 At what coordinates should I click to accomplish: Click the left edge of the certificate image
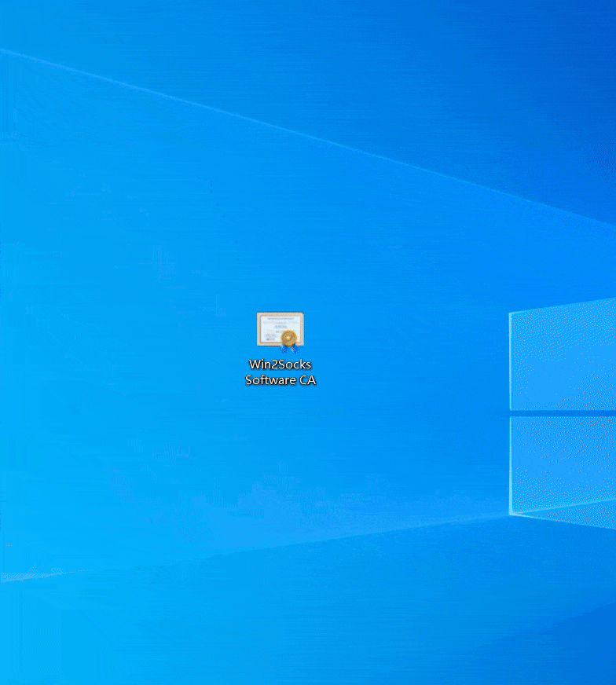tap(259, 328)
